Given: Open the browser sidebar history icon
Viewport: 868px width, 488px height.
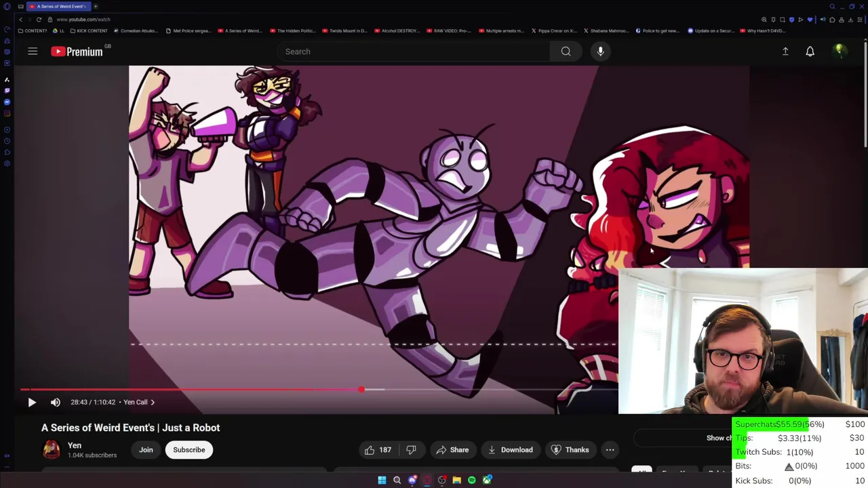Looking at the screenshot, I should [x=7, y=141].
